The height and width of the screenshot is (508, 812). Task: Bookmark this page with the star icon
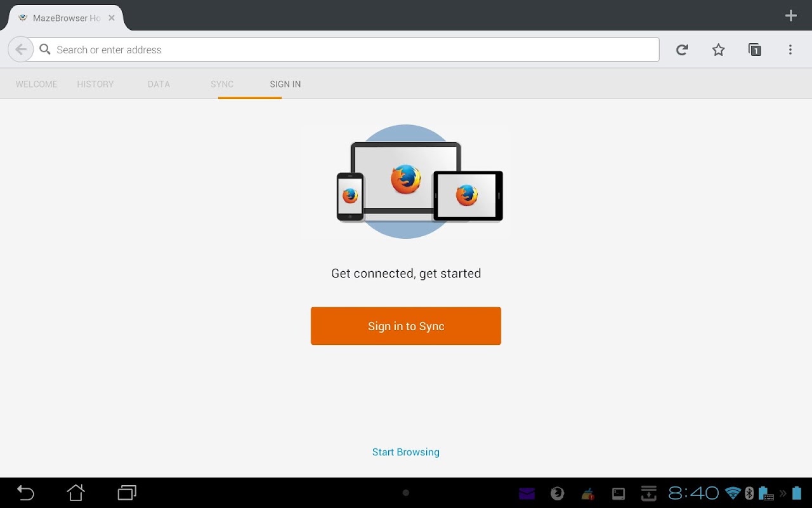pos(718,50)
